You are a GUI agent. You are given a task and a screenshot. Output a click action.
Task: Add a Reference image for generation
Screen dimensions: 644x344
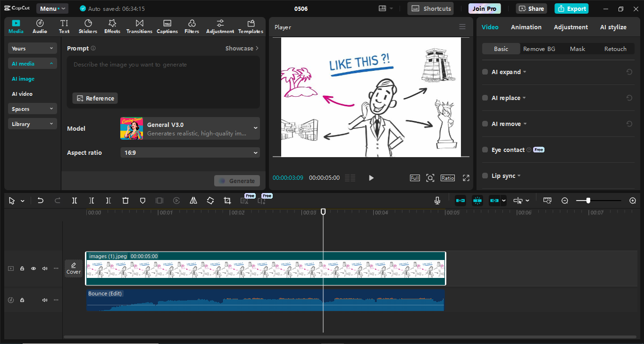pos(95,98)
